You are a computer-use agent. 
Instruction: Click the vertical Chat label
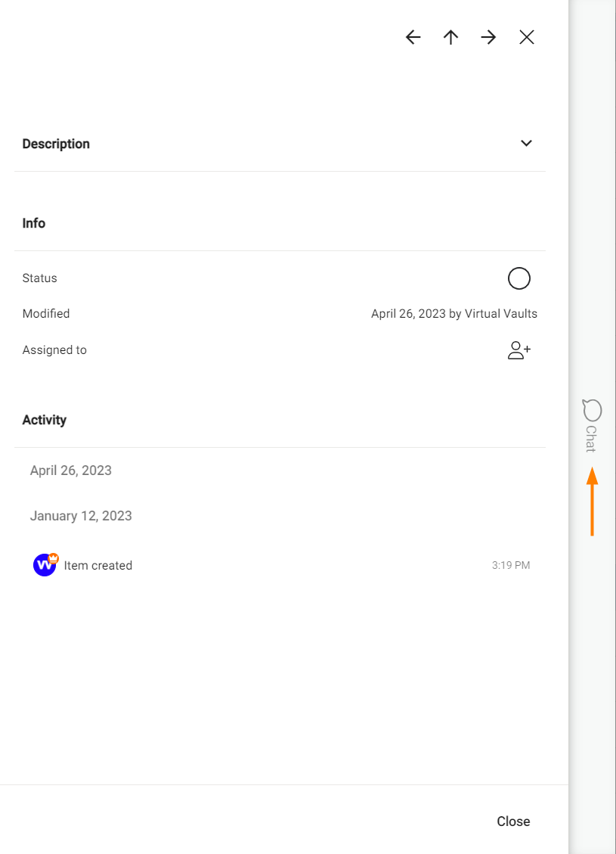591,439
